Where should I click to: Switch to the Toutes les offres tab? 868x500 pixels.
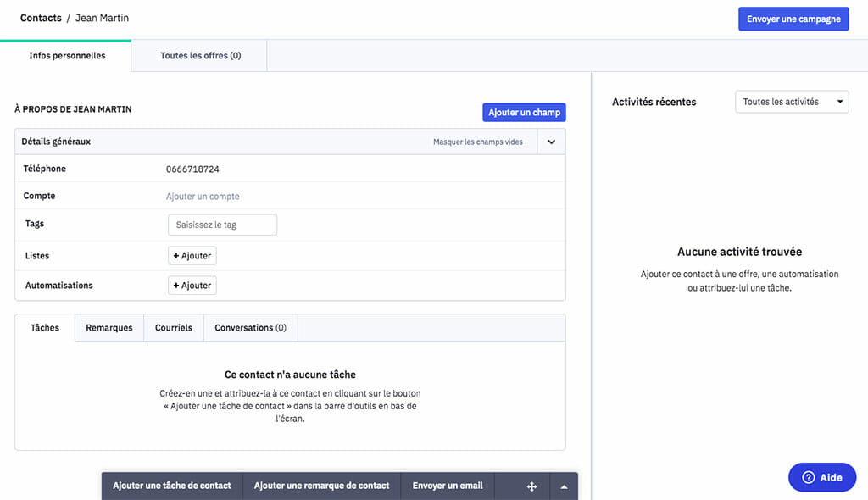pos(198,55)
